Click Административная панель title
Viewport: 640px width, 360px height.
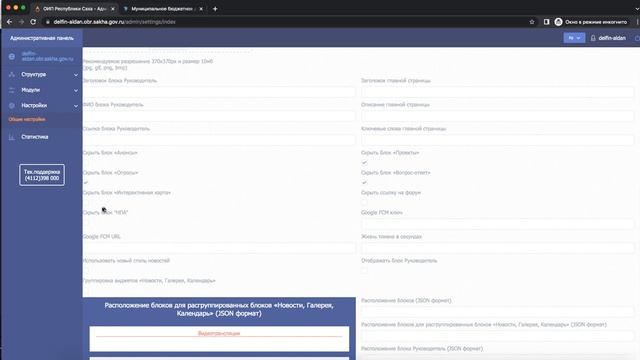42,38
